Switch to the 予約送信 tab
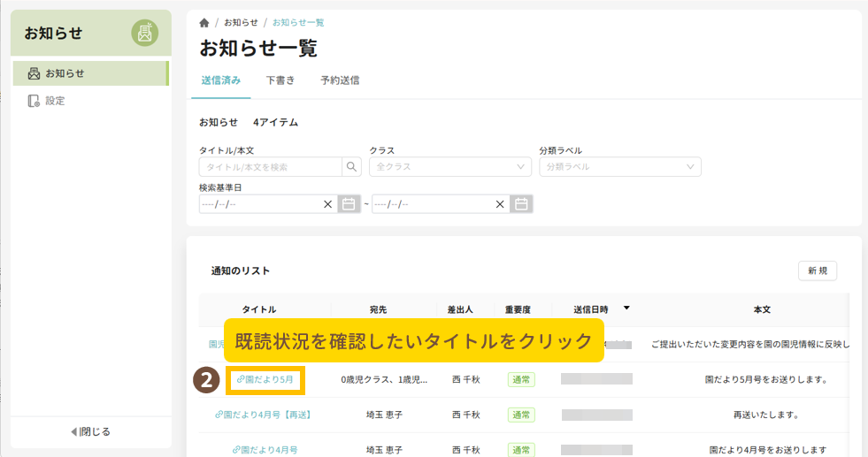868x457 pixels. (x=340, y=80)
